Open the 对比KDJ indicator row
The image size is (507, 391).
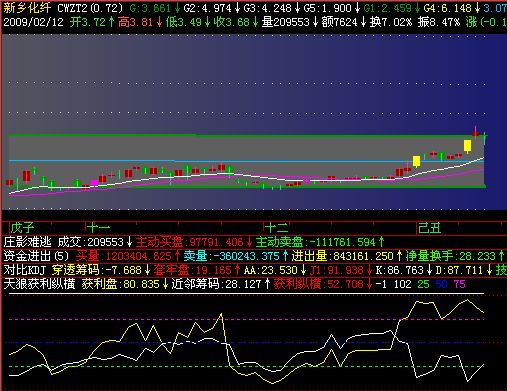point(25,270)
